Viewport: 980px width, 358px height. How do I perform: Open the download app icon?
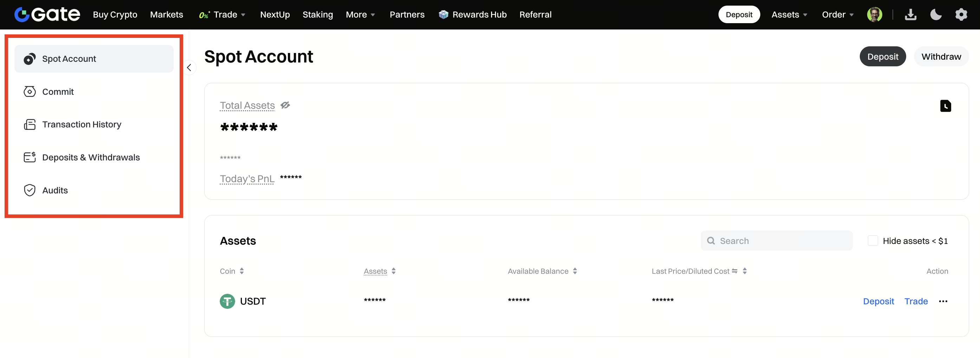[910, 14]
